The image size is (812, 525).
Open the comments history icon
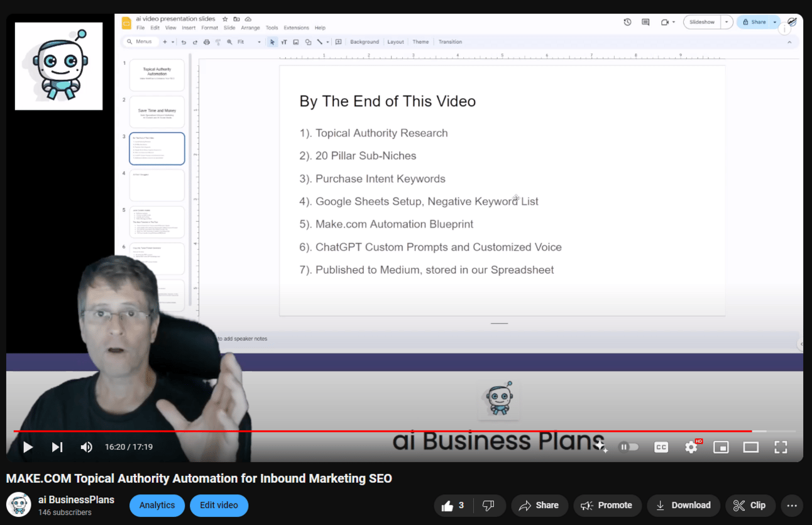(x=645, y=22)
